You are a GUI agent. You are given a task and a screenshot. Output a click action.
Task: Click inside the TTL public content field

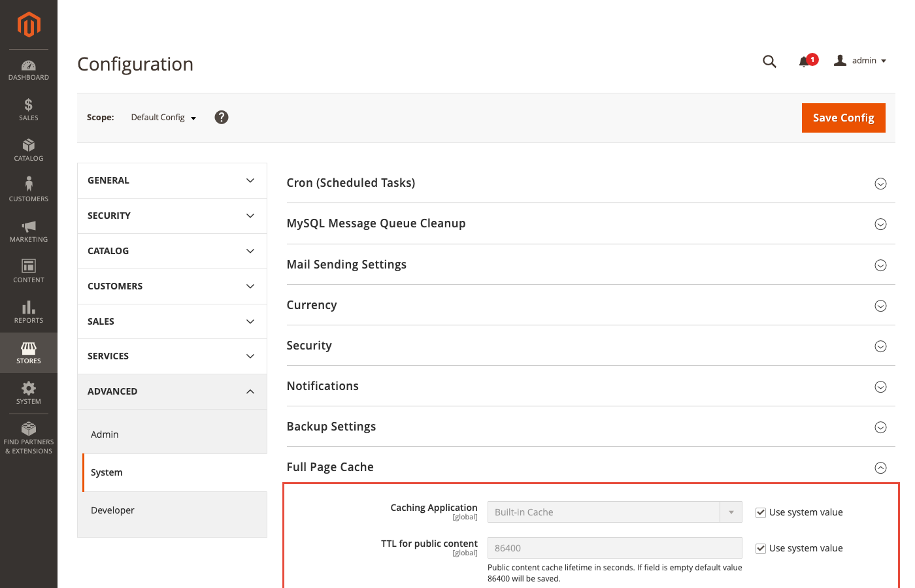(x=614, y=547)
